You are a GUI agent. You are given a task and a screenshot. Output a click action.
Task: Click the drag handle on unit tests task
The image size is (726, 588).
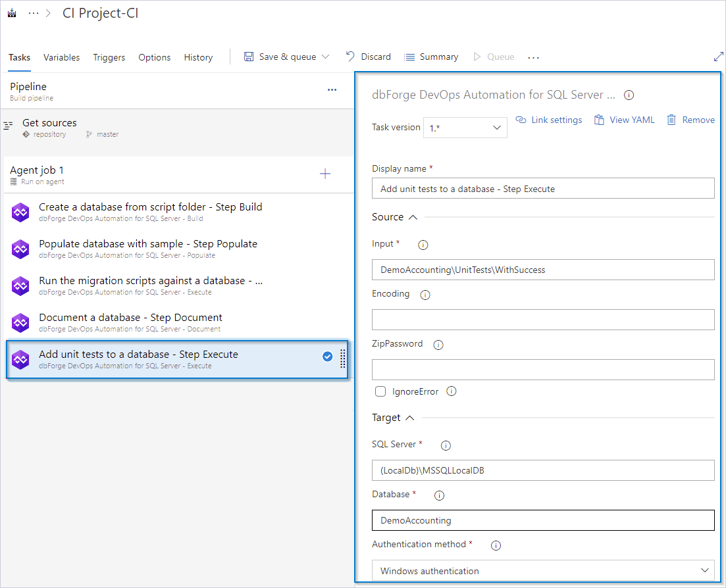click(343, 359)
